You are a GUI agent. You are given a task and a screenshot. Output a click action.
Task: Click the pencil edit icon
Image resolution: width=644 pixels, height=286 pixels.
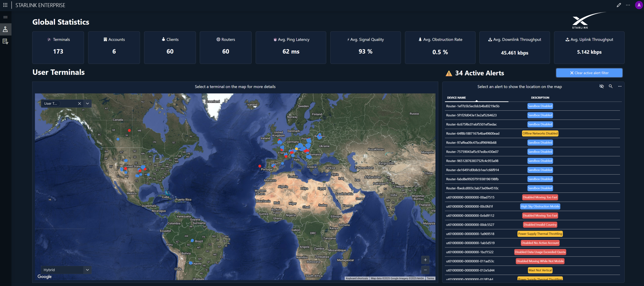click(619, 5)
